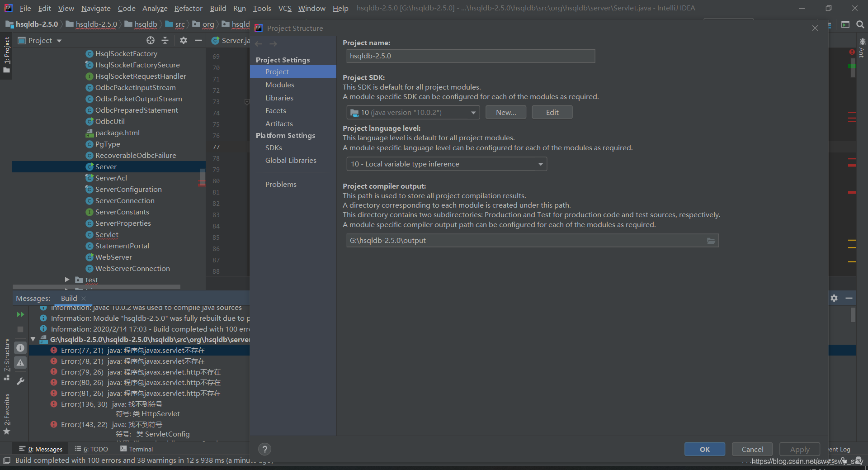The height and width of the screenshot is (470, 868).
Task: Close the Build messages tab
Action: coord(84,299)
